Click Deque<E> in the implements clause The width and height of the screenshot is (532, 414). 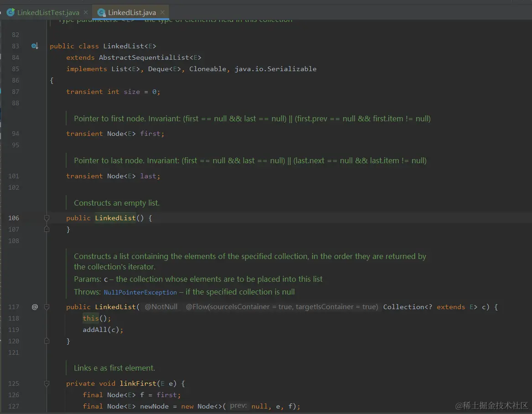pyautogui.click(x=164, y=69)
